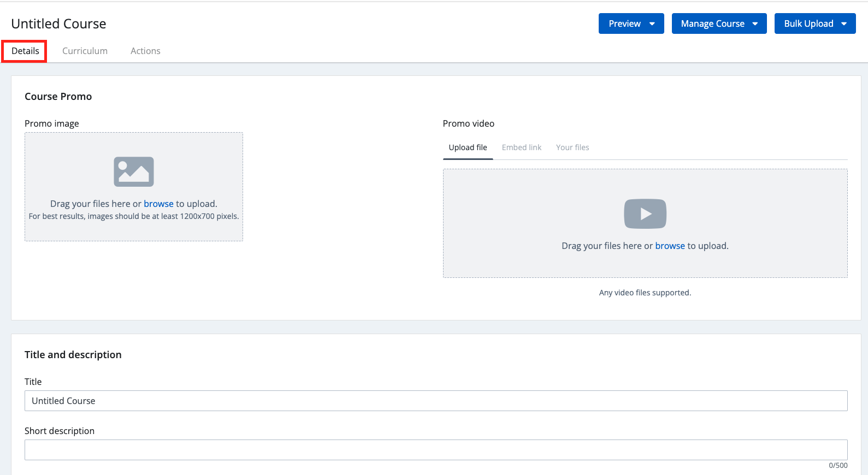Click browse link under Promo image

point(158,204)
